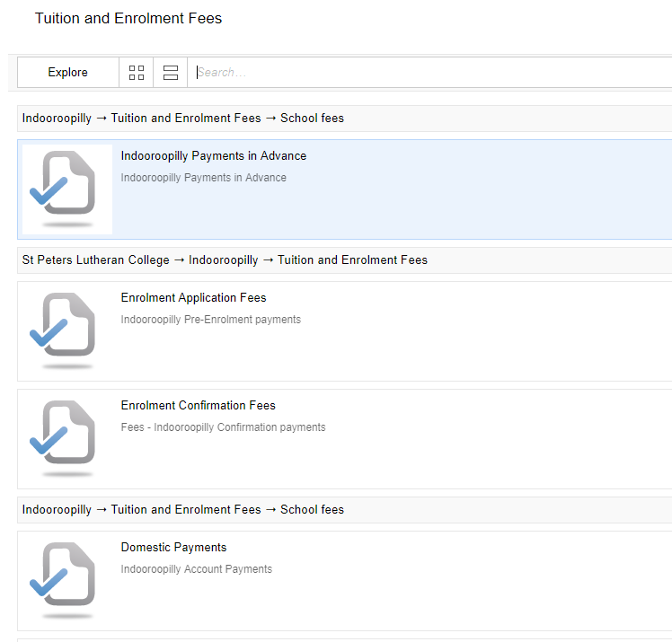Select Fees - Indooroopilly Confirmation payments description
Viewport: 672px width, 642px height.
[223, 427]
